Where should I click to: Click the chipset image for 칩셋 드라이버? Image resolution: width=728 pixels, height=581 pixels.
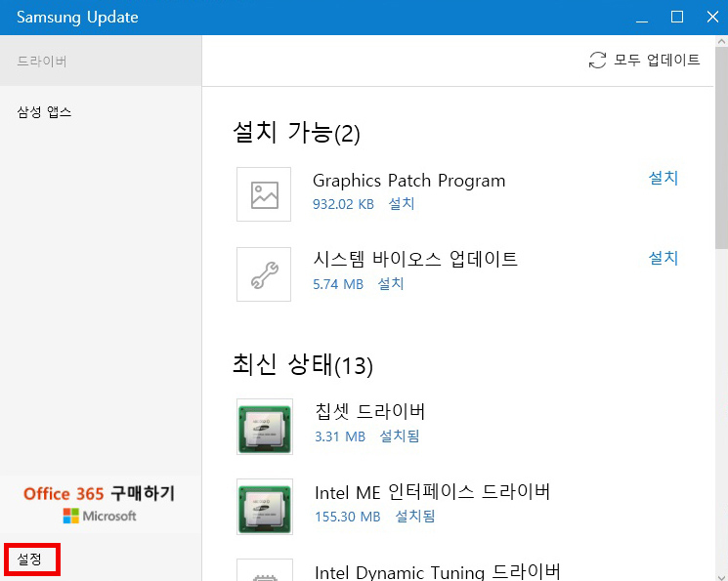[265, 427]
